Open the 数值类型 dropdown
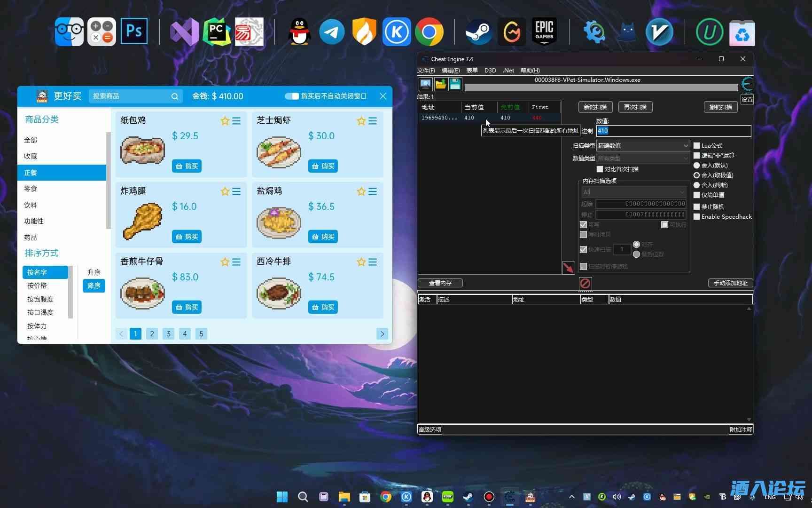 tap(642, 159)
